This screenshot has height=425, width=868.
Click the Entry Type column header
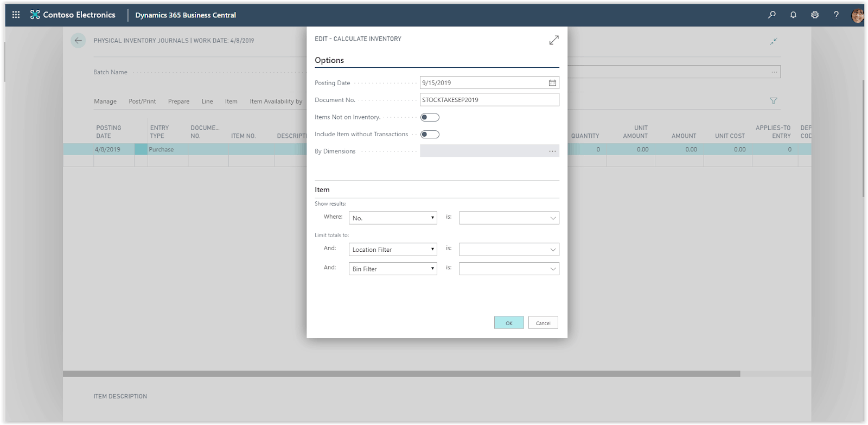[x=159, y=132]
